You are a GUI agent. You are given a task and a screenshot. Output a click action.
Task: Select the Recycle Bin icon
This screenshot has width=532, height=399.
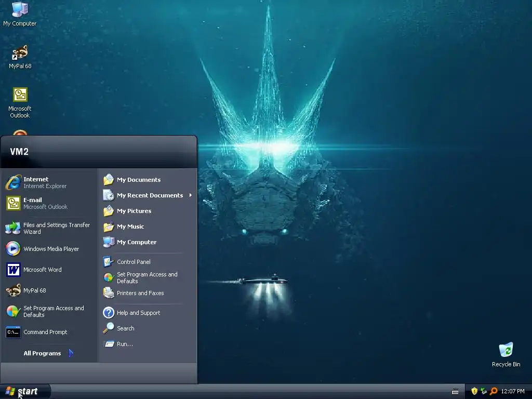pos(506,354)
